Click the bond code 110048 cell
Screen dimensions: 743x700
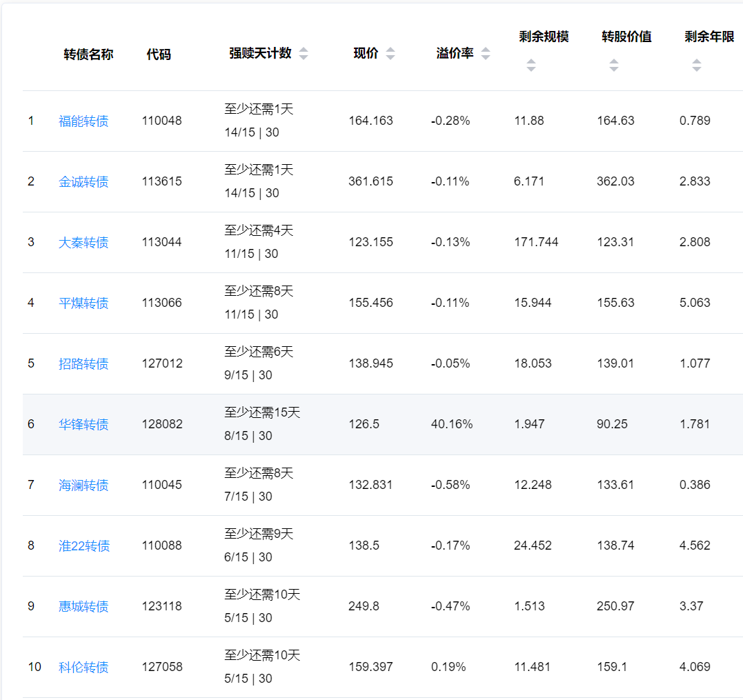click(x=162, y=121)
